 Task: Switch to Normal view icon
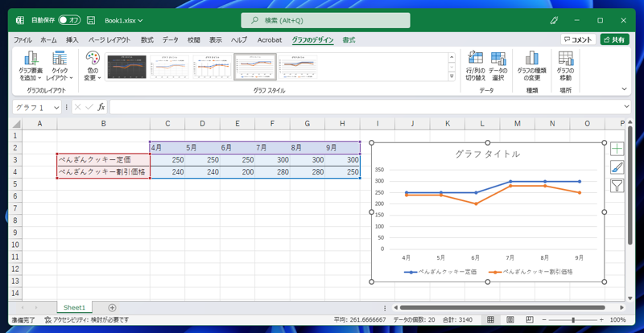tap(491, 319)
